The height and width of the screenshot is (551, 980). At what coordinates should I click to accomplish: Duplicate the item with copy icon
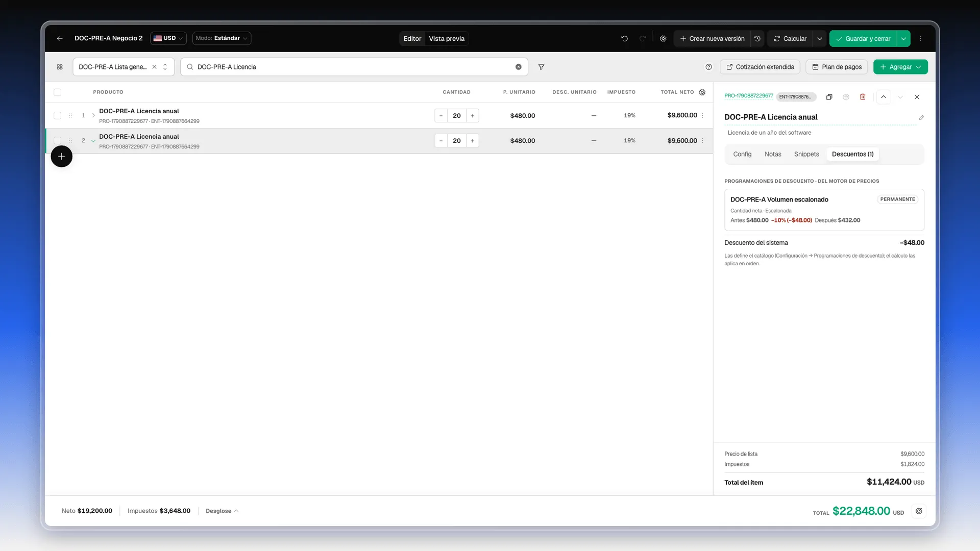click(829, 97)
